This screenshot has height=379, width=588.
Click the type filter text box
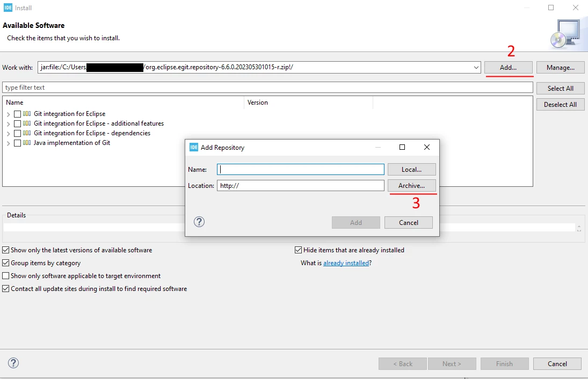pos(267,88)
